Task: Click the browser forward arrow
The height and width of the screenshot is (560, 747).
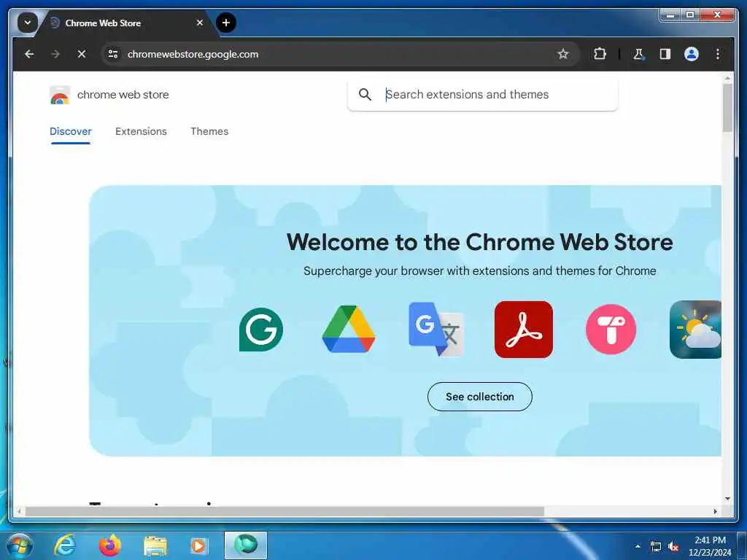Action: point(55,54)
